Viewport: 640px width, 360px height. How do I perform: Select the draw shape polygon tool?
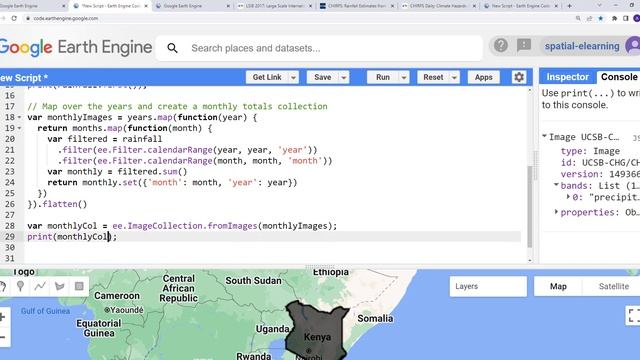pyautogui.click(x=60, y=286)
